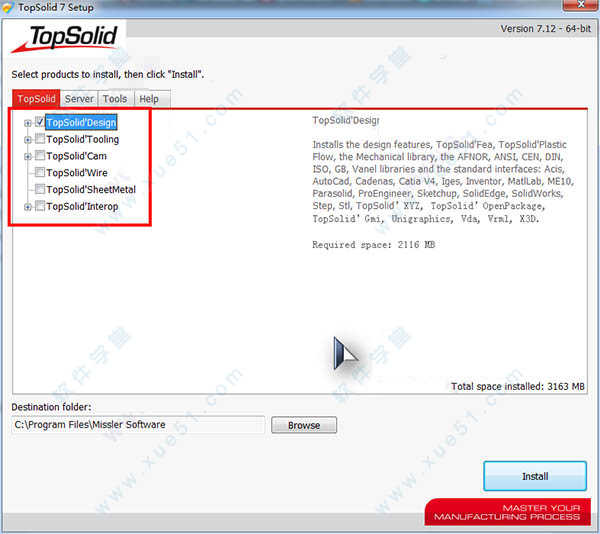Screen dimensions: 600x534
Task: Click the setup icon in the title bar
Action: tap(9, 8)
